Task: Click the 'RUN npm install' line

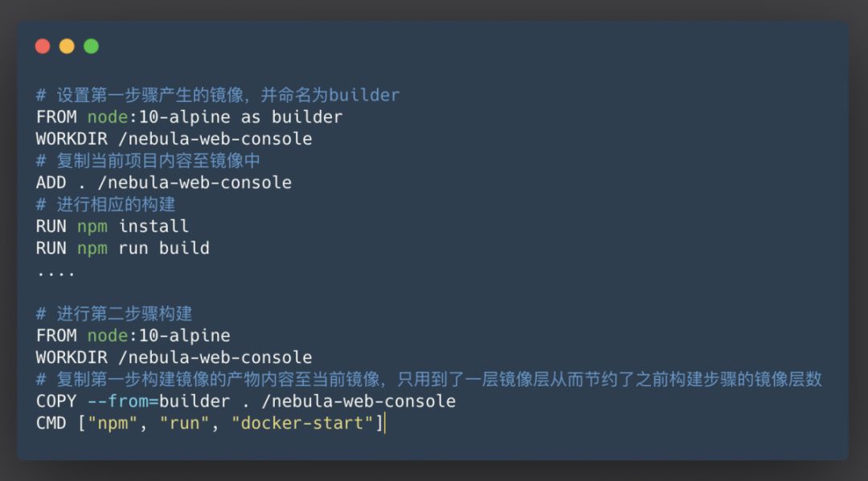Action: coord(113,226)
